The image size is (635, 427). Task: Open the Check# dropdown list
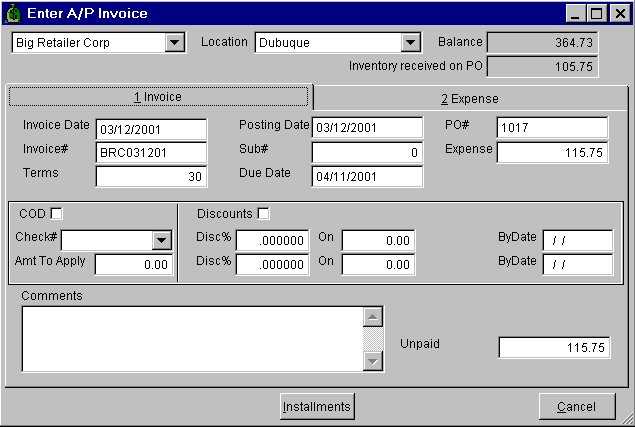(162, 240)
